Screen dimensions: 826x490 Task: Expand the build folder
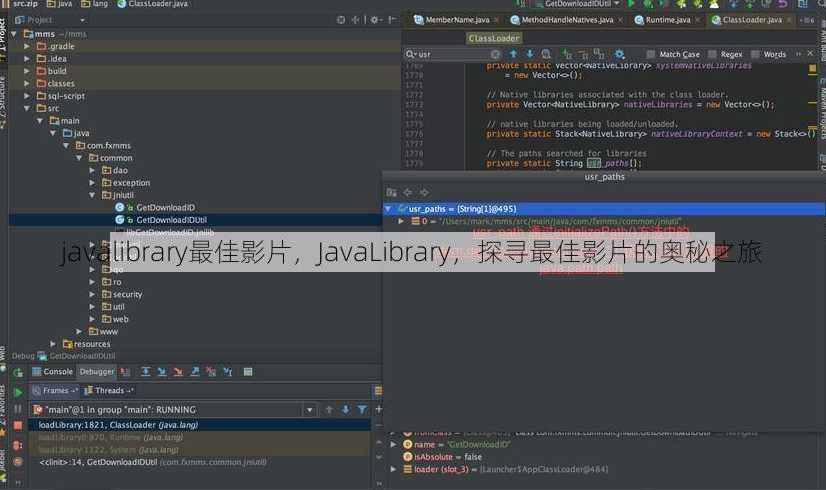click(27, 71)
